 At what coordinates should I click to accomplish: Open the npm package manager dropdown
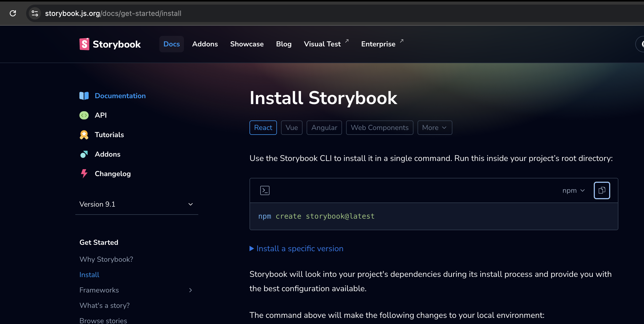[574, 190]
